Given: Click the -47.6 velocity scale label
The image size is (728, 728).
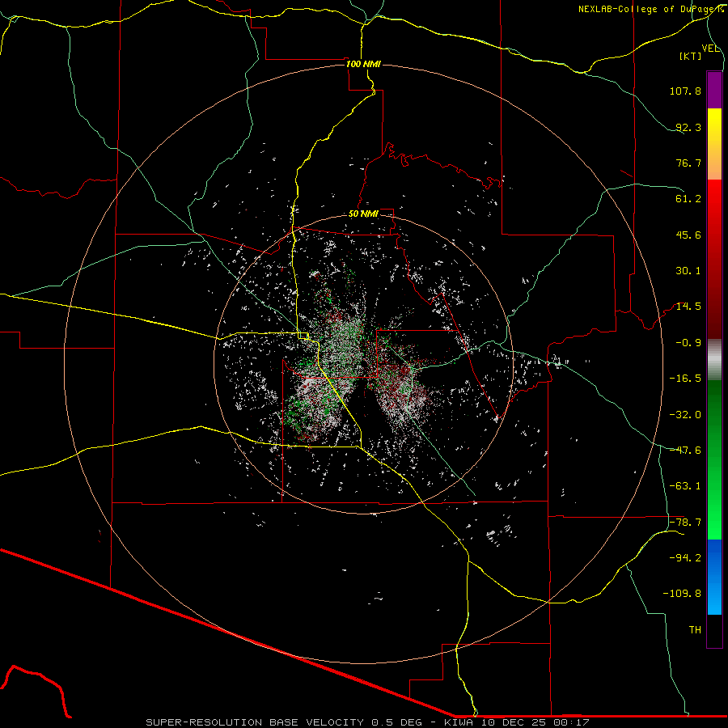Looking at the screenshot, I should (685, 451).
